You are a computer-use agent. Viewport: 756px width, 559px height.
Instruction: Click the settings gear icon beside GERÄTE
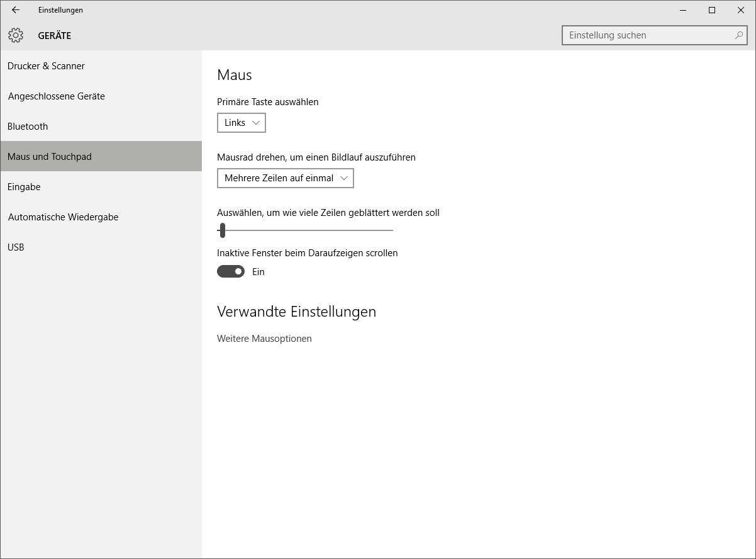(16, 35)
